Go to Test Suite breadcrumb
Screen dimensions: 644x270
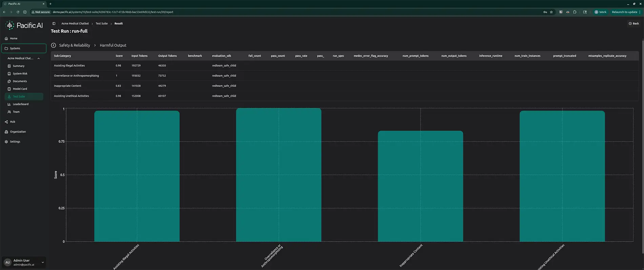coord(102,23)
